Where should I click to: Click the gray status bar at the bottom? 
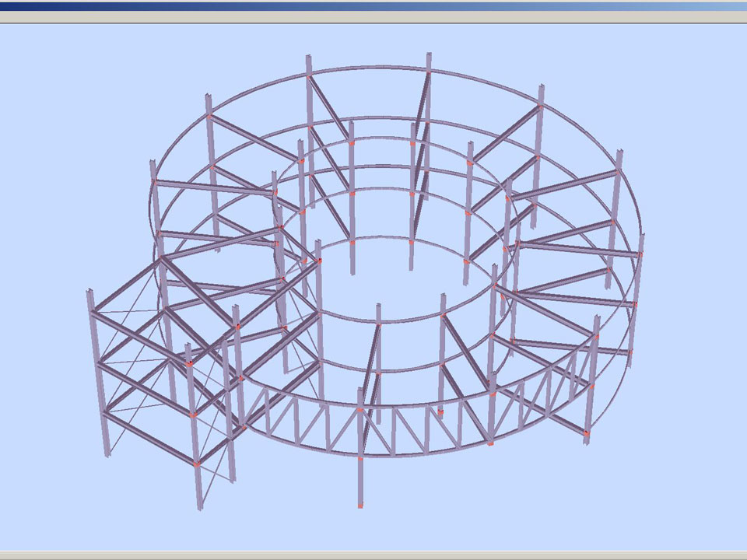coord(373,555)
